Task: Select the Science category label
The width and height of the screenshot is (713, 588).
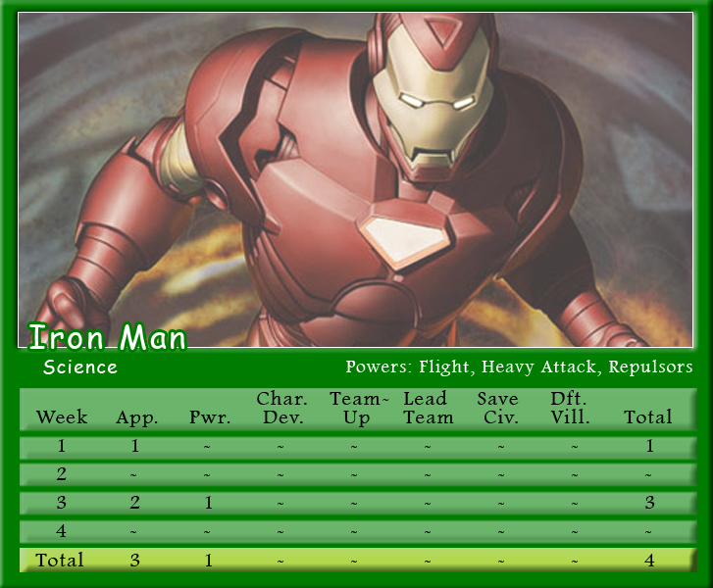Action: (79, 367)
